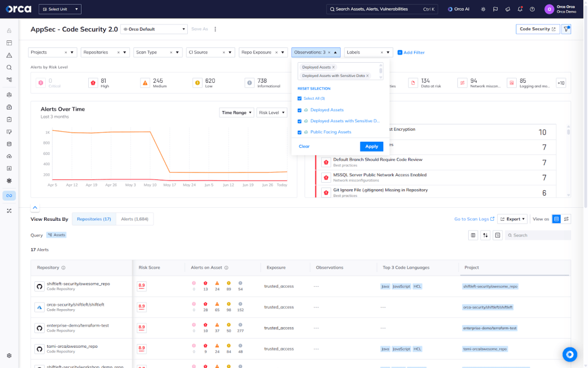This screenshot has width=588, height=368.
Task: Open shiftleft-security/awesome_repo repository row
Action: [x=301, y=286]
